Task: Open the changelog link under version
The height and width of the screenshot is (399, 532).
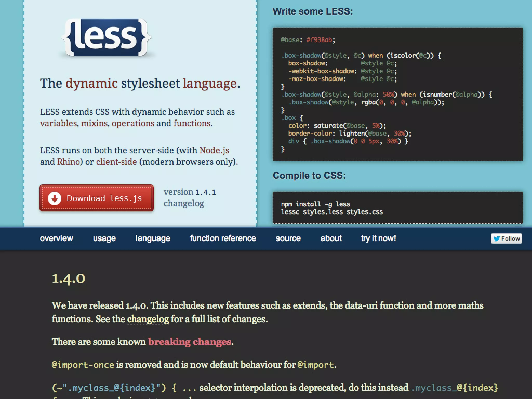Action: pos(184,203)
